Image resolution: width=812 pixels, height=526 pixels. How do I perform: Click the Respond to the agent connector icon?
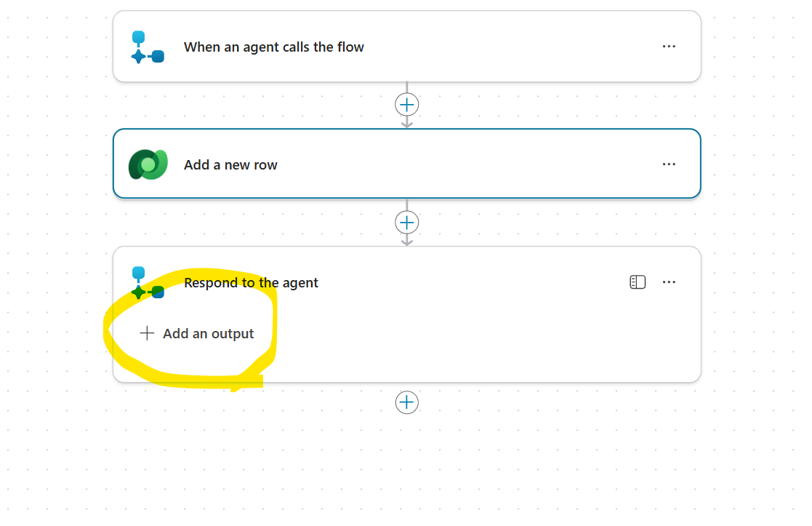pyautogui.click(x=148, y=283)
